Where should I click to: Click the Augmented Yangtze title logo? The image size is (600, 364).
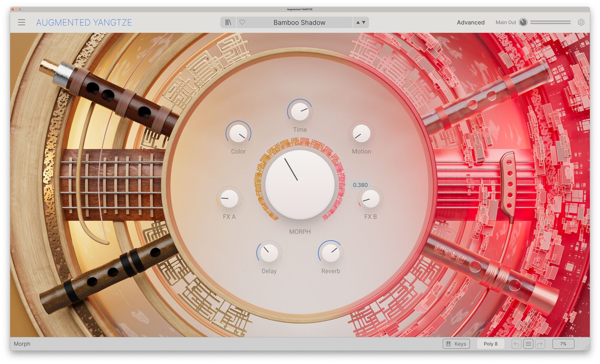pyautogui.click(x=84, y=23)
